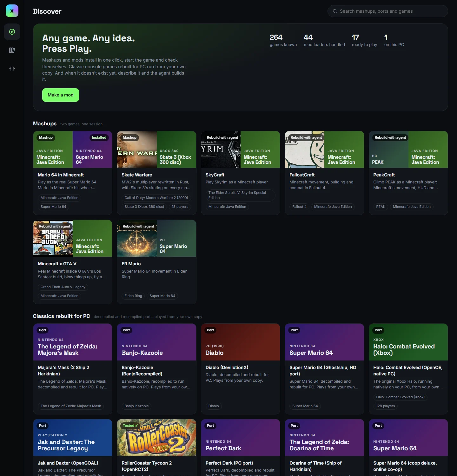The height and width of the screenshot is (476, 457).
Task: Select the spinner icon in the sidebar
Action: [x=12, y=69]
